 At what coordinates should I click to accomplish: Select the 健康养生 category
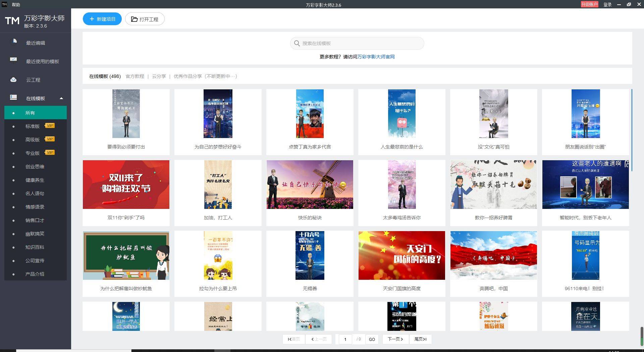pos(35,180)
